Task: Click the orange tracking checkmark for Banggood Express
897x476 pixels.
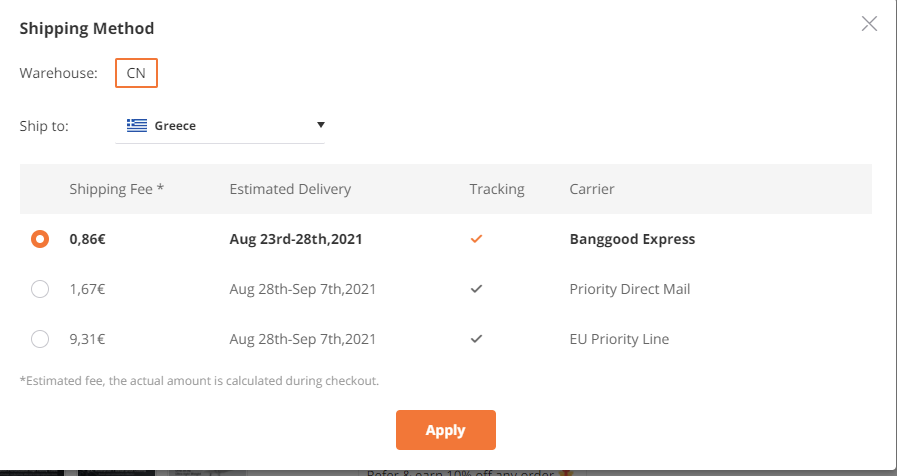Action: click(x=476, y=239)
